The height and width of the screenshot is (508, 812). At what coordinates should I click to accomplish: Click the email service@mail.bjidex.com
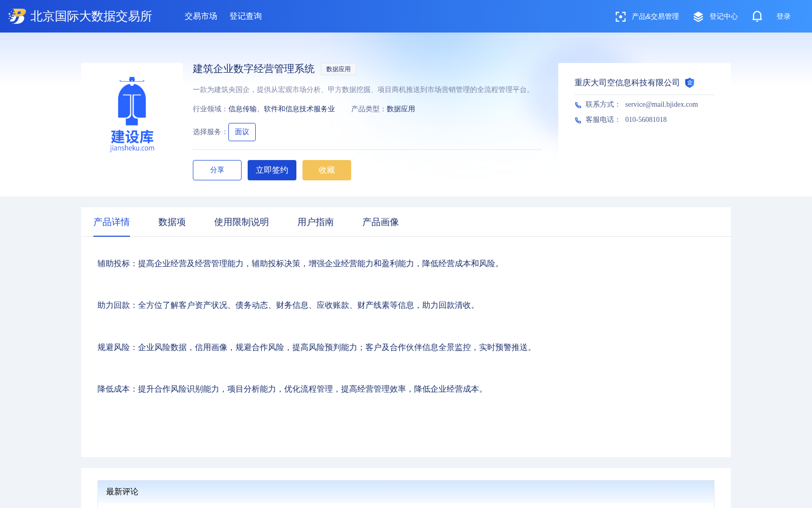(661, 105)
